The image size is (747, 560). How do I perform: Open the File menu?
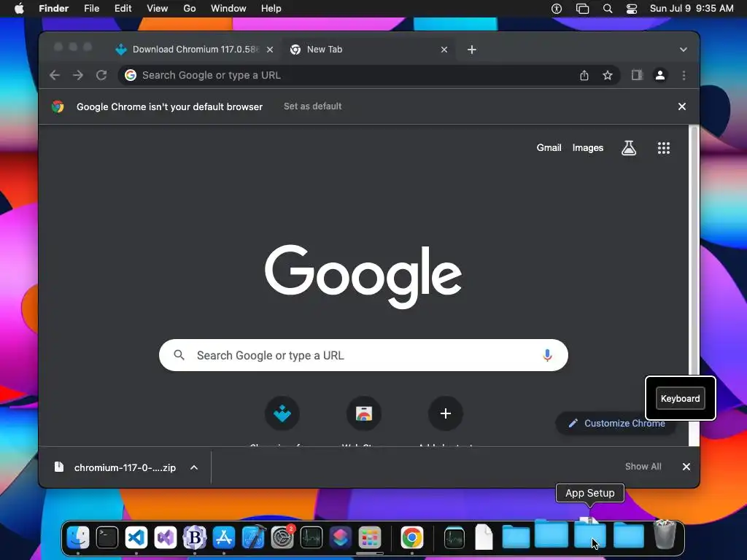click(x=91, y=9)
